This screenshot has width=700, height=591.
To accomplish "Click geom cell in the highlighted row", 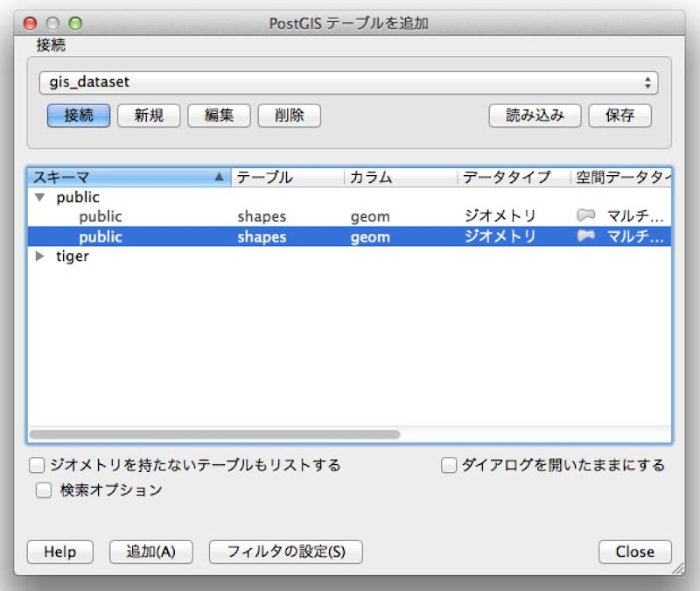I will pos(370,237).
